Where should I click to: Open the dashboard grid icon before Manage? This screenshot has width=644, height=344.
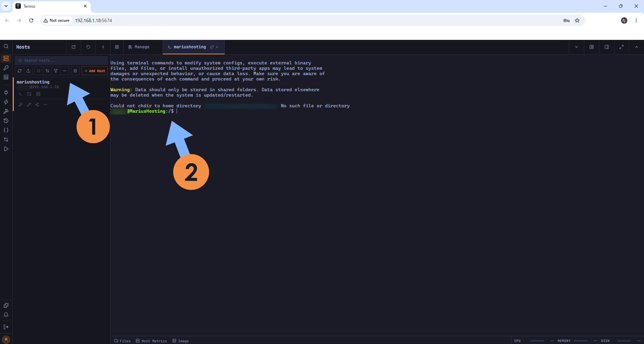(x=117, y=47)
